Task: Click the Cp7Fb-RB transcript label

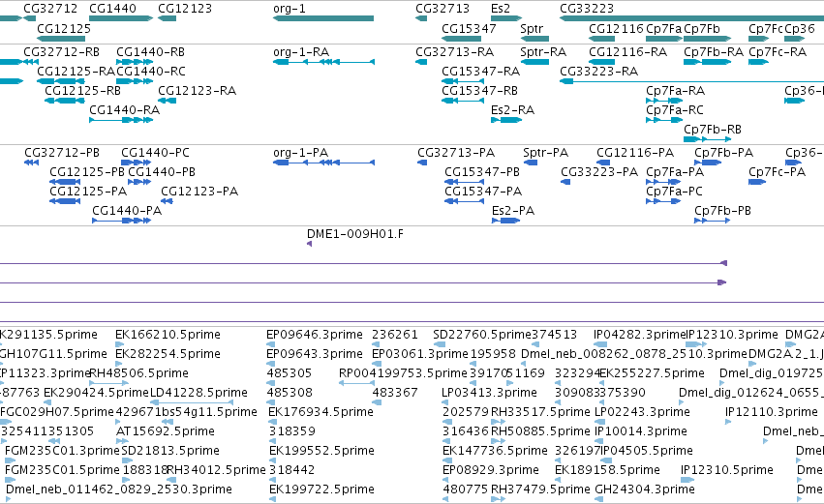Action: point(713,130)
